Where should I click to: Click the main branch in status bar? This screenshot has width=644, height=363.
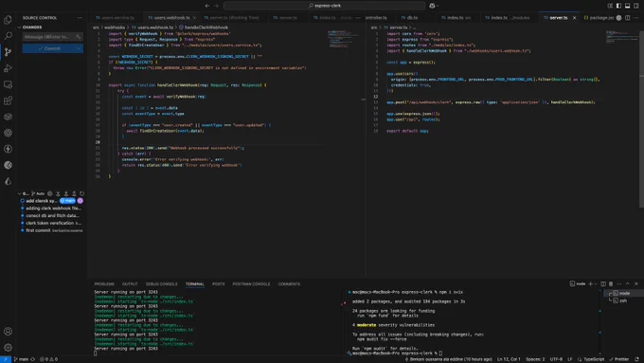coord(22,359)
